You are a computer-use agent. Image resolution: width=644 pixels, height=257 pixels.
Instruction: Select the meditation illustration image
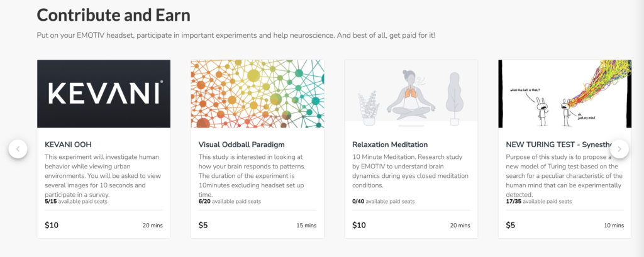click(x=411, y=94)
